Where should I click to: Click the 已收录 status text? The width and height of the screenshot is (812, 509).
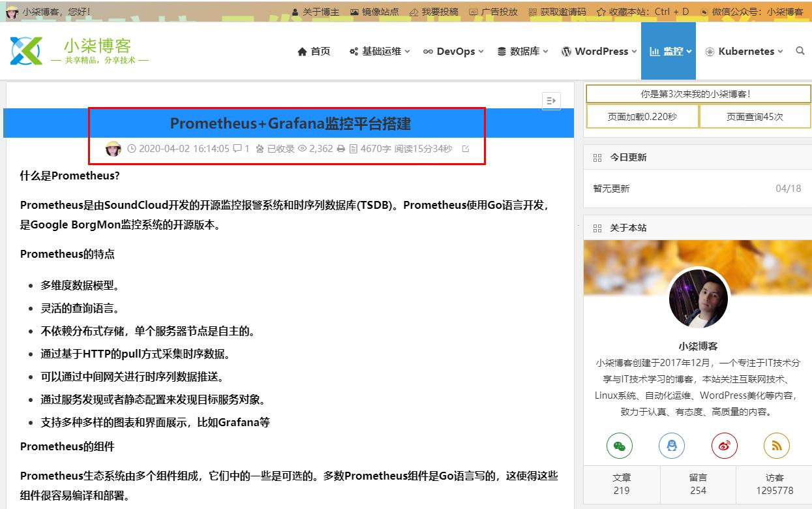point(280,149)
